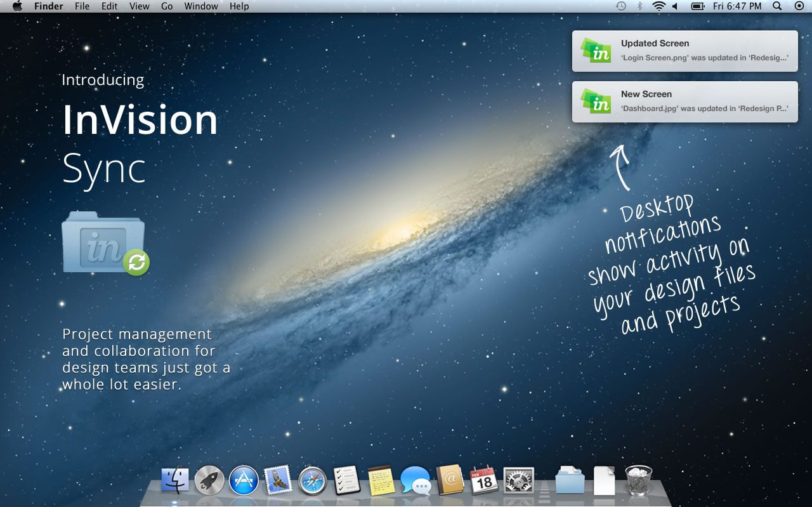This screenshot has width=812, height=507.
Task: Click the volume speaker icon
Action: tap(676, 6)
